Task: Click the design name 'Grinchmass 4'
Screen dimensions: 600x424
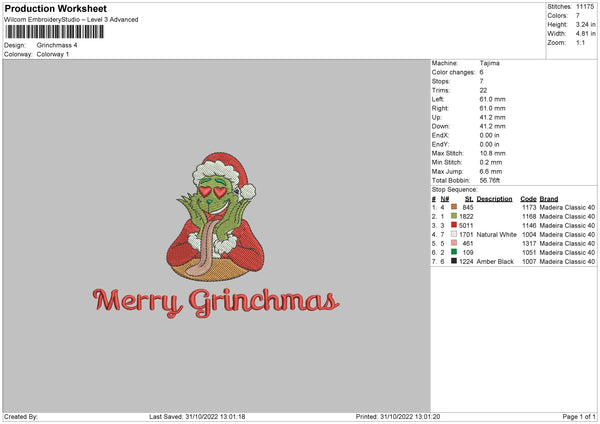Action: [57, 45]
